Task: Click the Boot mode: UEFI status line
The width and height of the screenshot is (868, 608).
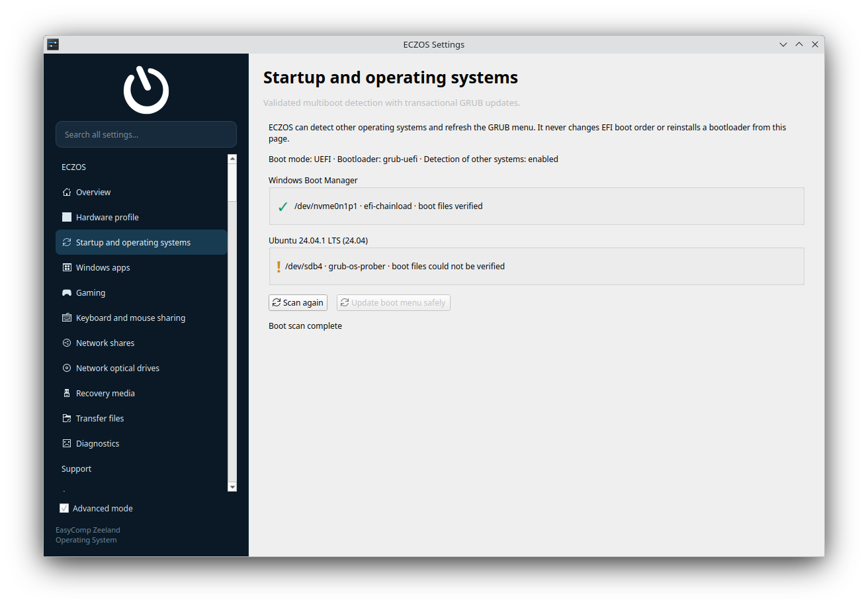Action: click(x=413, y=159)
